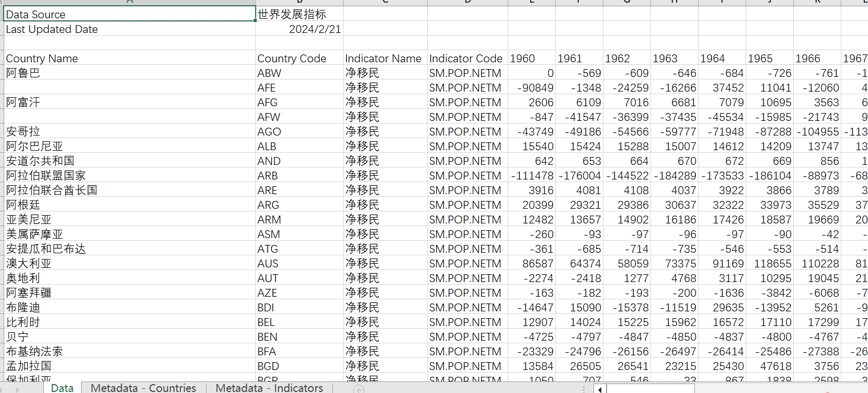Click the country code cell AUS
This screenshot has height=393, width=868.
tap(299, 263)
